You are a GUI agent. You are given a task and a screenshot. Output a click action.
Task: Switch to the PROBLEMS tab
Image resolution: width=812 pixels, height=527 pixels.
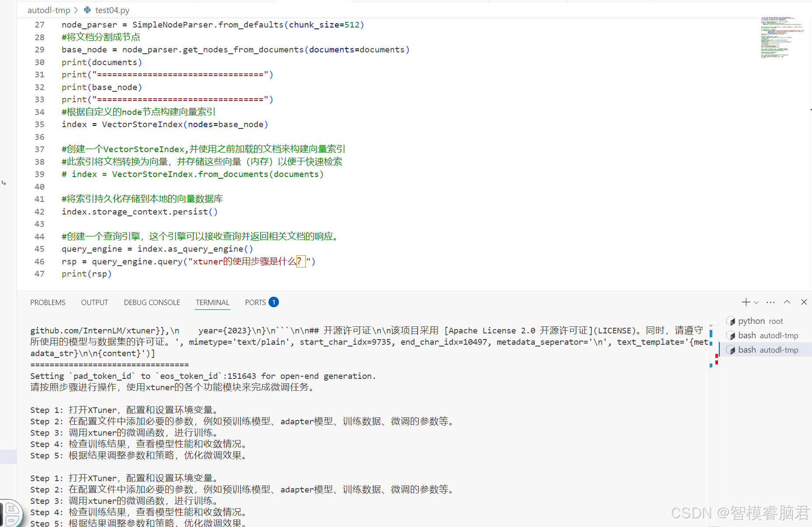(48, 302)
